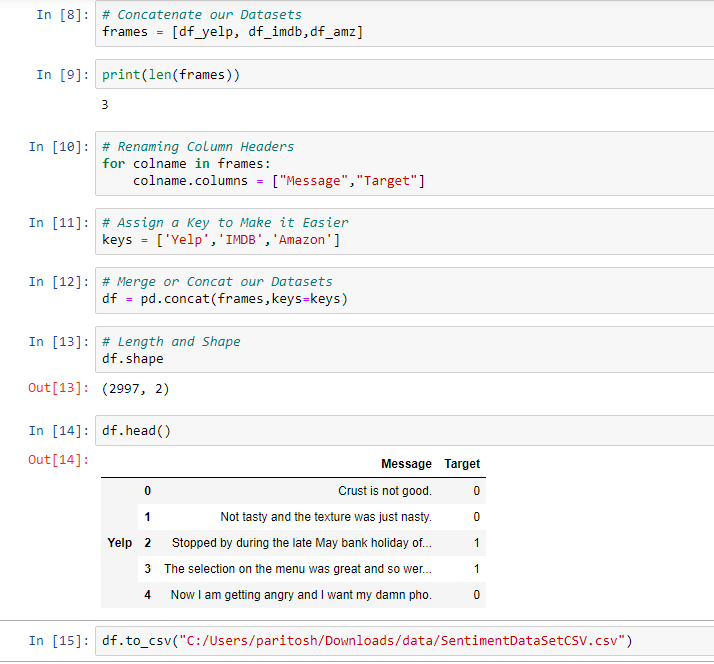Click the 'Not tasty and the texture' row
The image size is (714, 664).
pyautogui.click(x=312, y=517)
